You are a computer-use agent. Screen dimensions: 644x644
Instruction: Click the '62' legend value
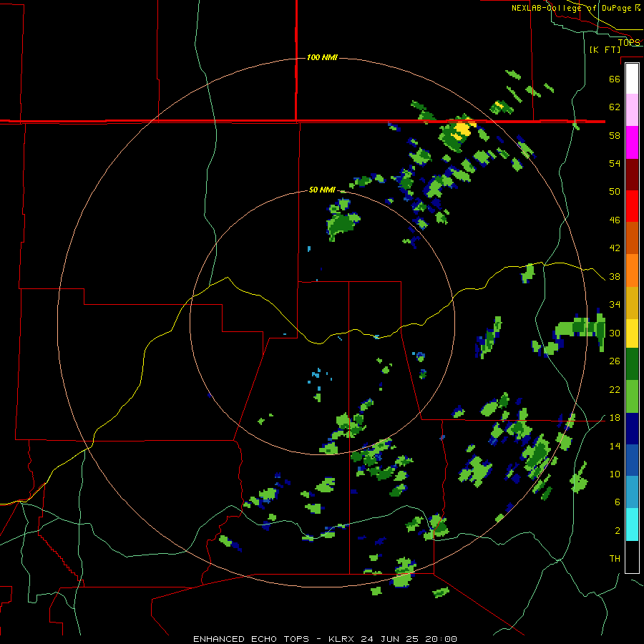coord(615,107)
